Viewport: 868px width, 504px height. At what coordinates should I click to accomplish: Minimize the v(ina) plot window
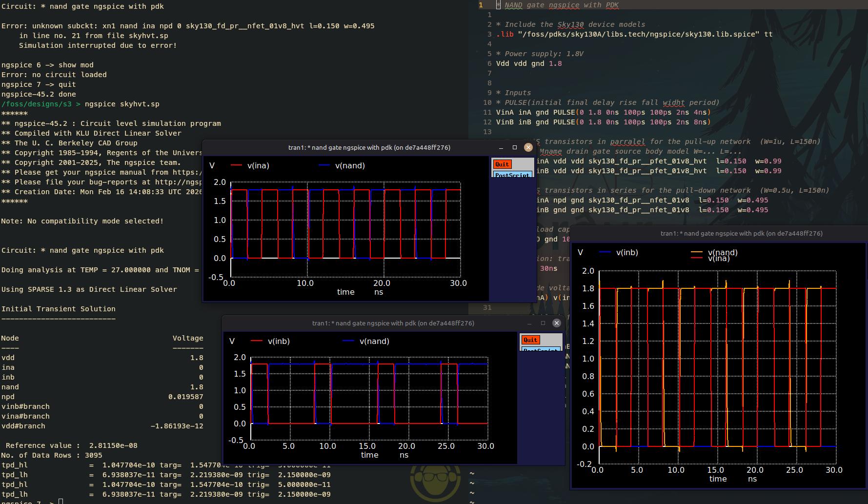501,147
